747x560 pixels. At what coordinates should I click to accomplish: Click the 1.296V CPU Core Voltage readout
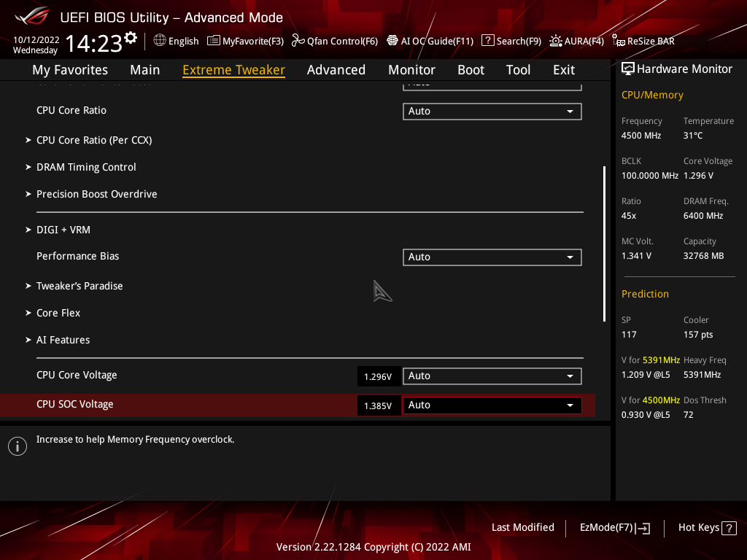click(378, 377)
